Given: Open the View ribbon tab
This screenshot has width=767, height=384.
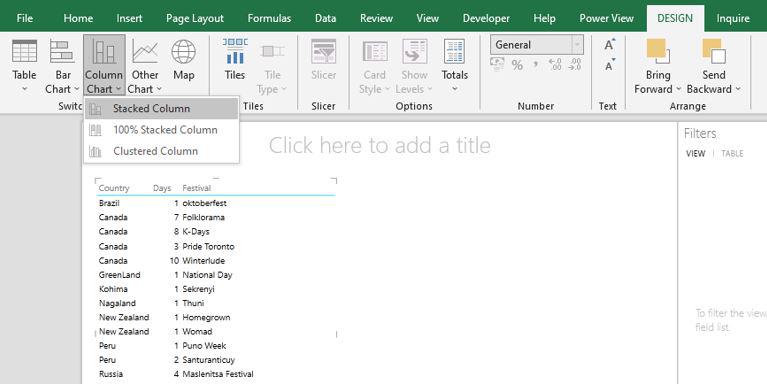Looking at the screenshot, I should point(428,19).
